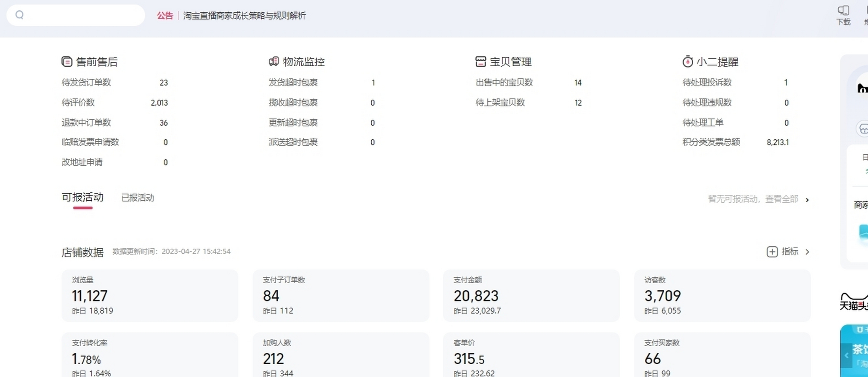Open 暂无可报活动，查看全部 link
The width and height of the screenshot is (868, 377).
pyautogui.click(x=753, y=199)
